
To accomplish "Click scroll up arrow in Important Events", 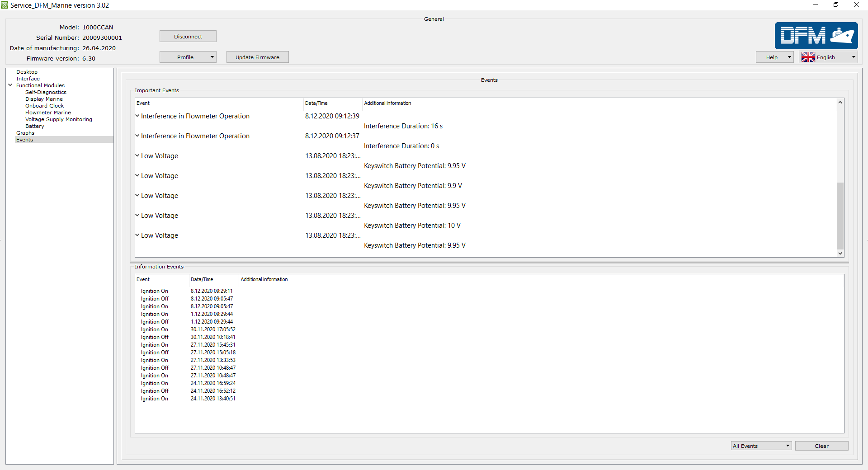I will pos(840,102).
